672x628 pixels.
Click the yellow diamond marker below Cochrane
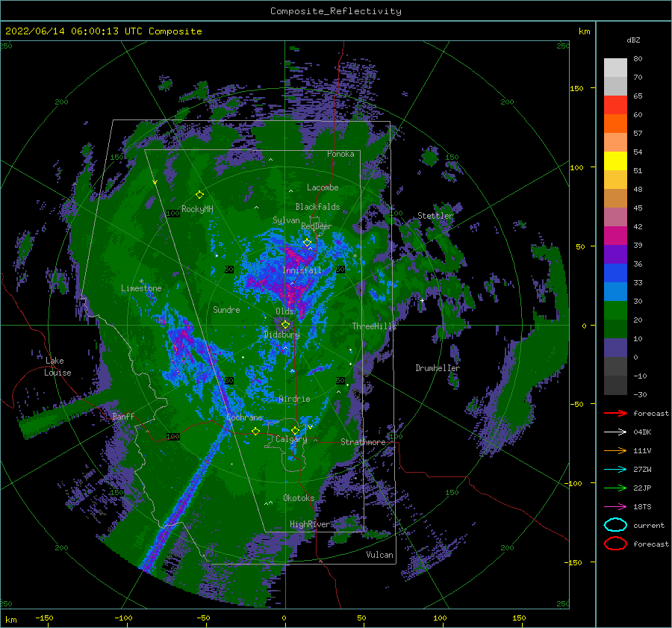coord(255,431)
